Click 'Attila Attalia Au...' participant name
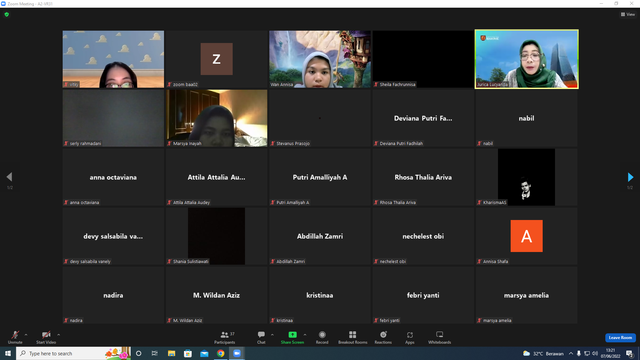Image resolution: width=640 pixels, height=360 pixels. pos(216,177)
